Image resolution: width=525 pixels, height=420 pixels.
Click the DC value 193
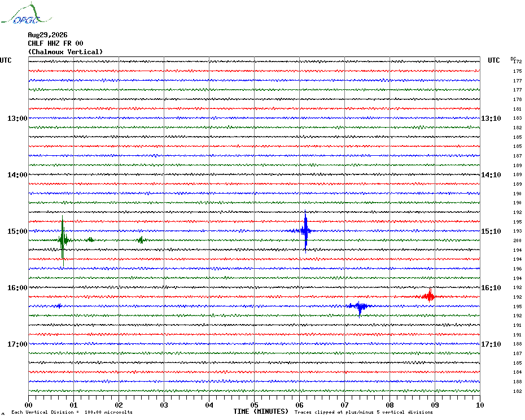click(518, 231)
